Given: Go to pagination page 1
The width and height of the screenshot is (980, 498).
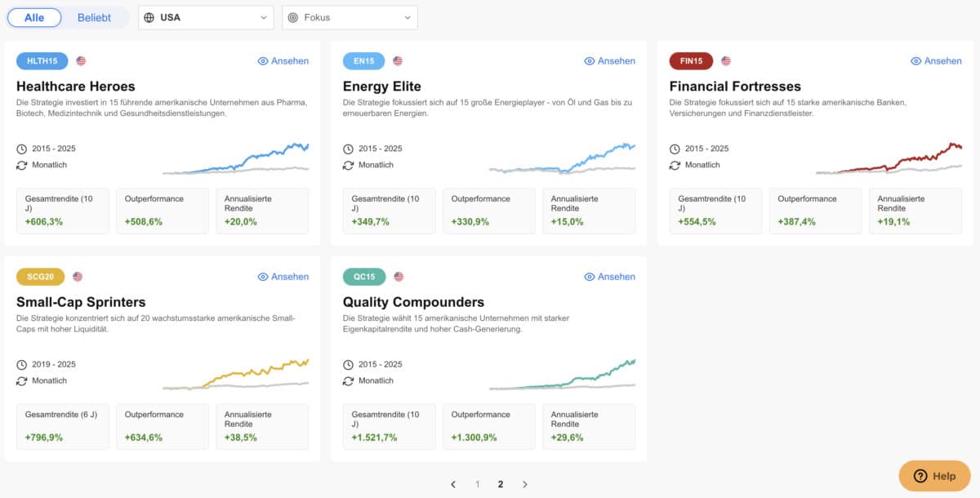Looking at the screenshot, I should coord(477,483).
